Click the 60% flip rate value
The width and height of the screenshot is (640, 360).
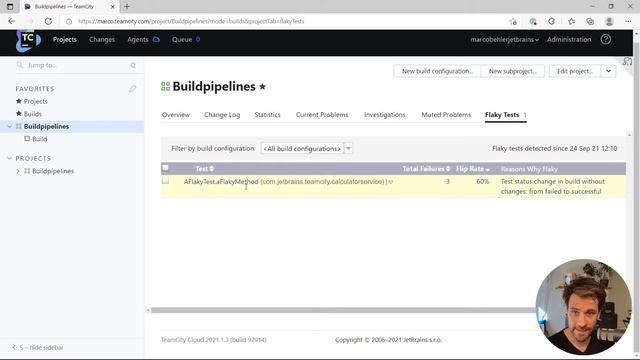pyautogui.click(x=482, y=182)
